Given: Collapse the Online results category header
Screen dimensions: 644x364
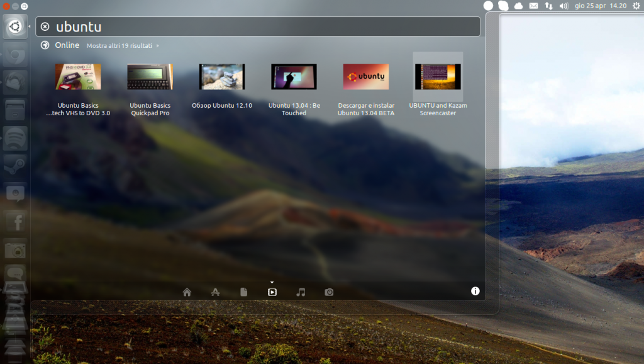Looking at the screenshot, I should (67, 45).
